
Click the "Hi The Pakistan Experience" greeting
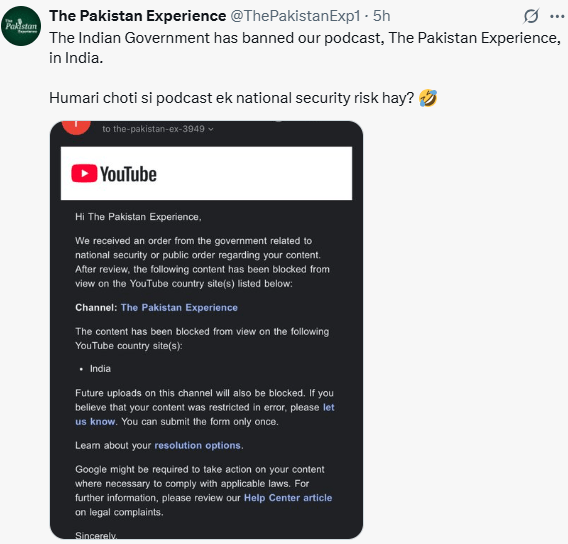[x=138, y=217]
